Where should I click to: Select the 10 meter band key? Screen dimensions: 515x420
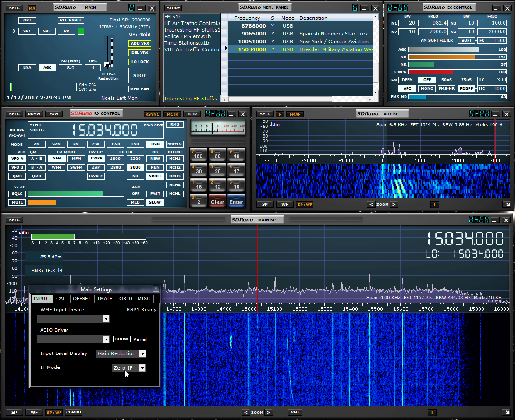pos(236,185)
